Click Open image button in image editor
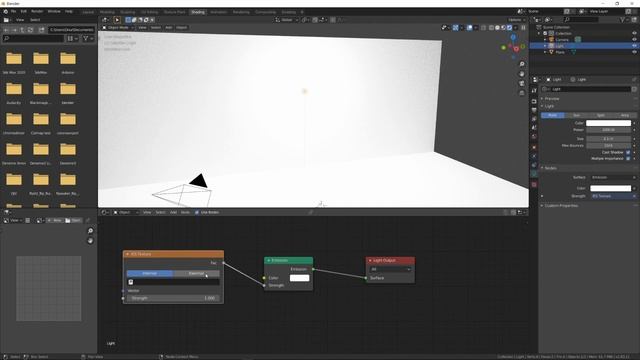The width and height of the screenshot is (640, 360). (73, 220)
